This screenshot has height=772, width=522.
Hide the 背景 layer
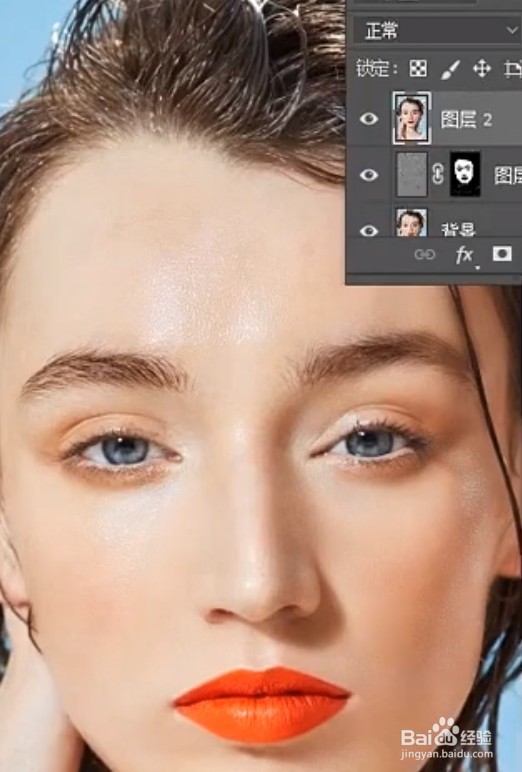click(369, 230)
